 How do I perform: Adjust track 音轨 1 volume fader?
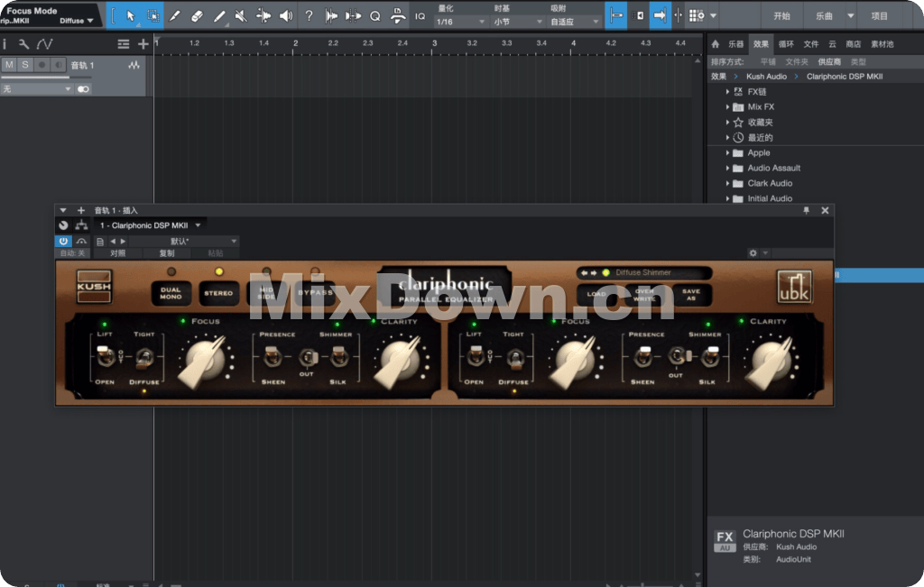pyautogui.click(x=46, y=78)
